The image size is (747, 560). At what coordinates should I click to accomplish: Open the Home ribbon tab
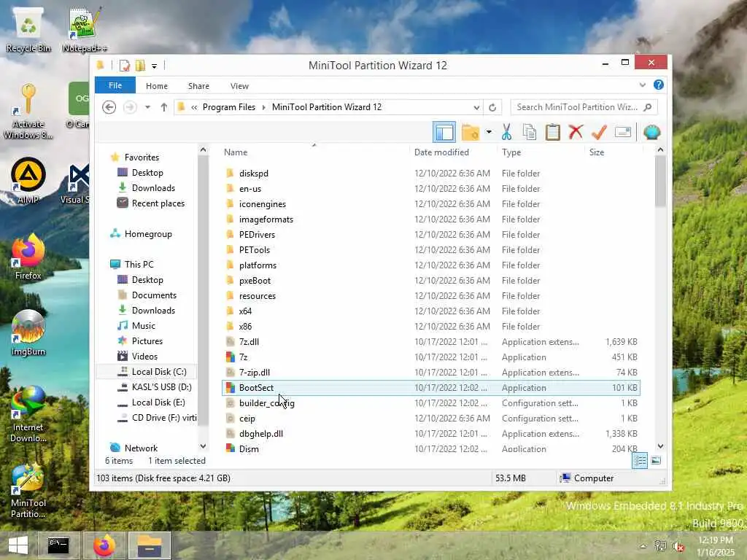(x=157, y=86)
